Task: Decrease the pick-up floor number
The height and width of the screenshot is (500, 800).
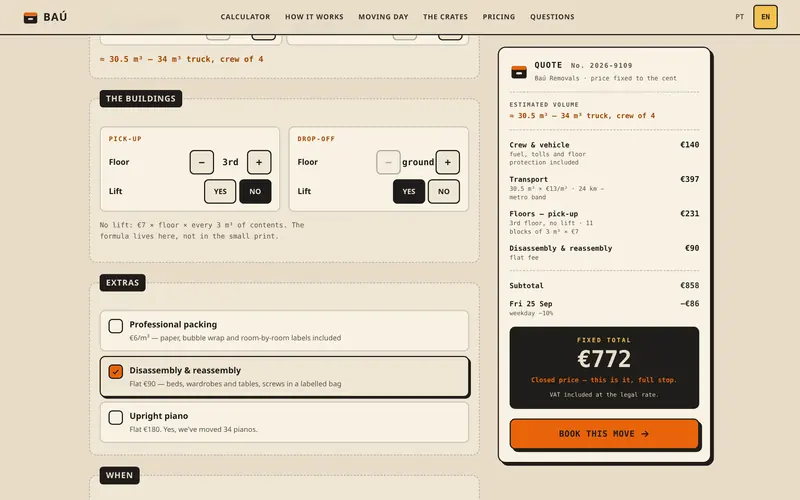Action: click(x=202, y=162)
